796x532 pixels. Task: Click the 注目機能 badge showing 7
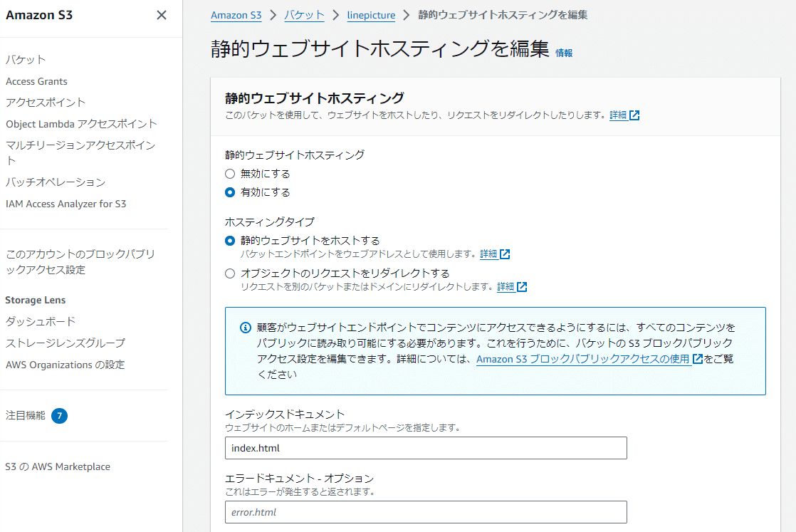[59, 416]
